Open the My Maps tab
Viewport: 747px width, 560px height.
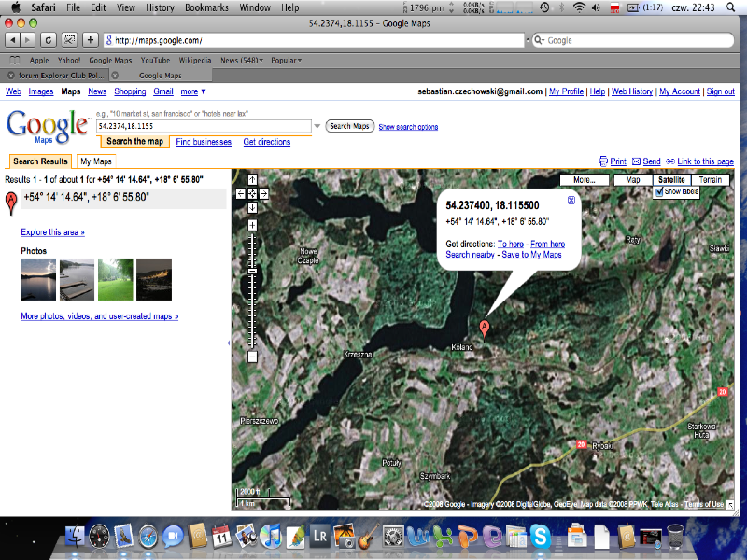pyautogui.click(x=96, y=161)
